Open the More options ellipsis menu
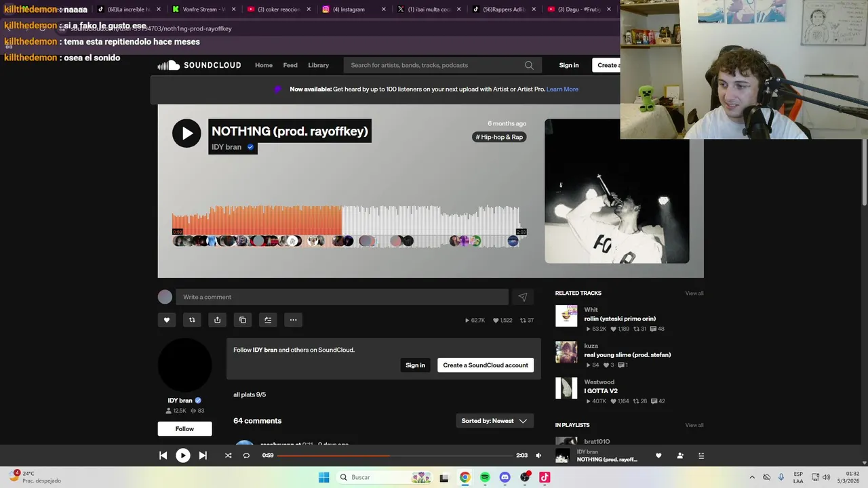This screenshot has width=868, height=488. click(293, 320)
